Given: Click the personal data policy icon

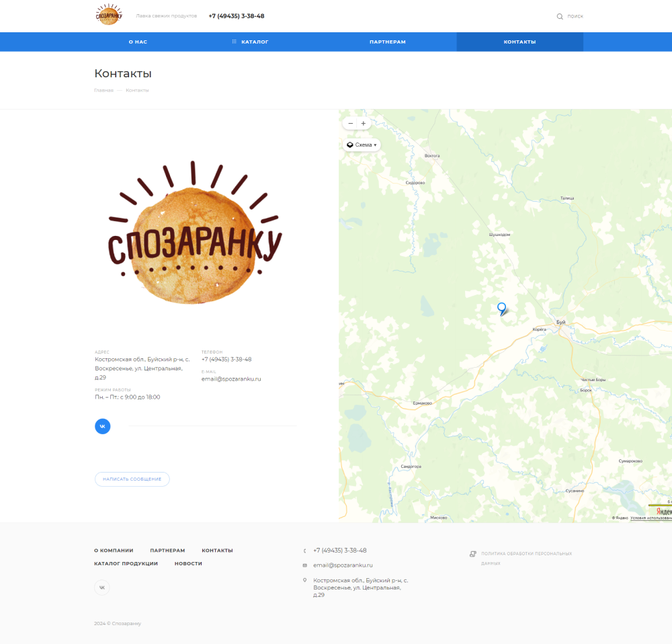Looking at the screenshot, I should click(472, 554).
